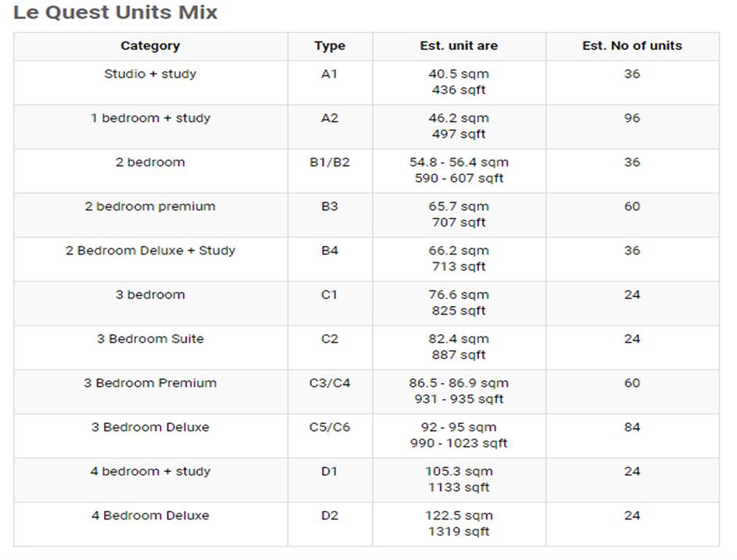The width and height of the screenshot is (737, 560).
Task: Click the 'Est. No of units' header
Action: tap(631, 46)
